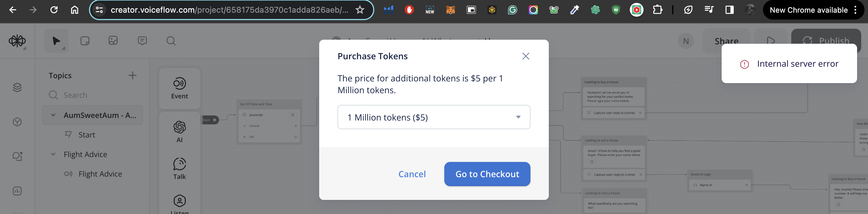Select the sticky note tool

click(85, 41)
